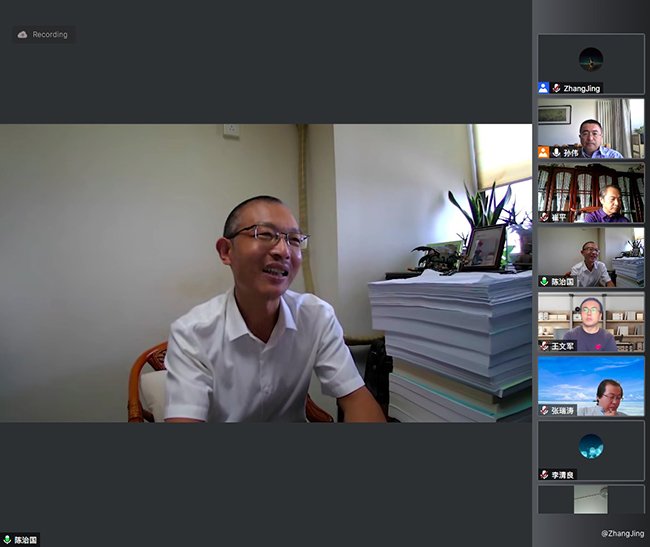Click the "王文军" name label

point(562,346)
